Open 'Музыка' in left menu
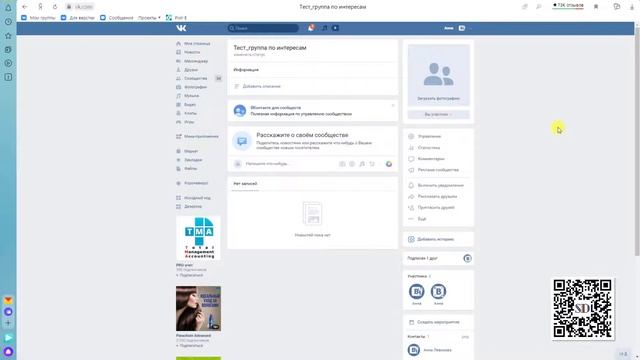 click(188, 96)
